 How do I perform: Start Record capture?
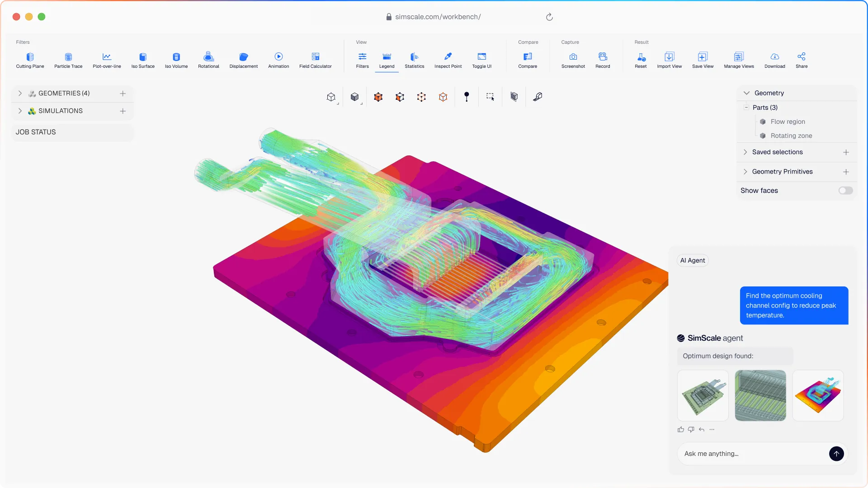[x=603, y=60]
